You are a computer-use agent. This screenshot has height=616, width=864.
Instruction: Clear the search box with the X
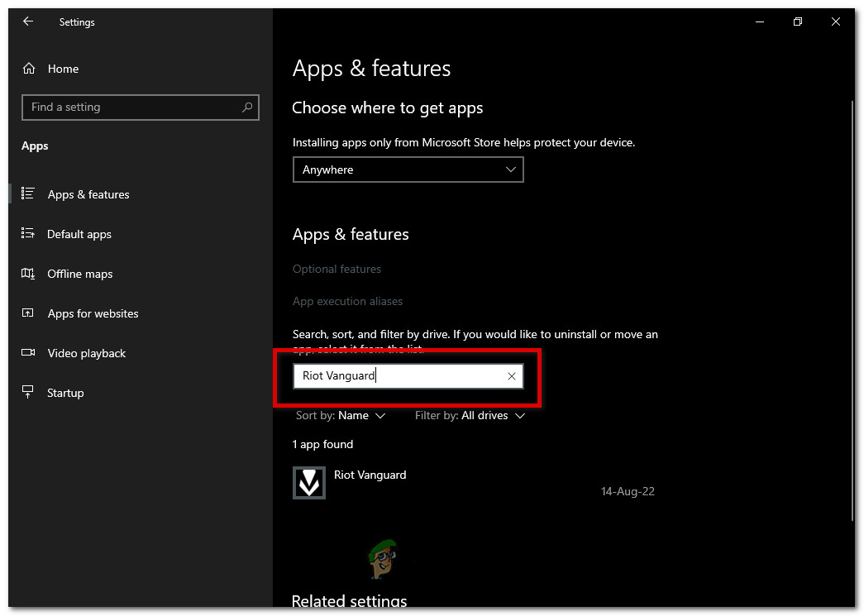coord(512,376)
